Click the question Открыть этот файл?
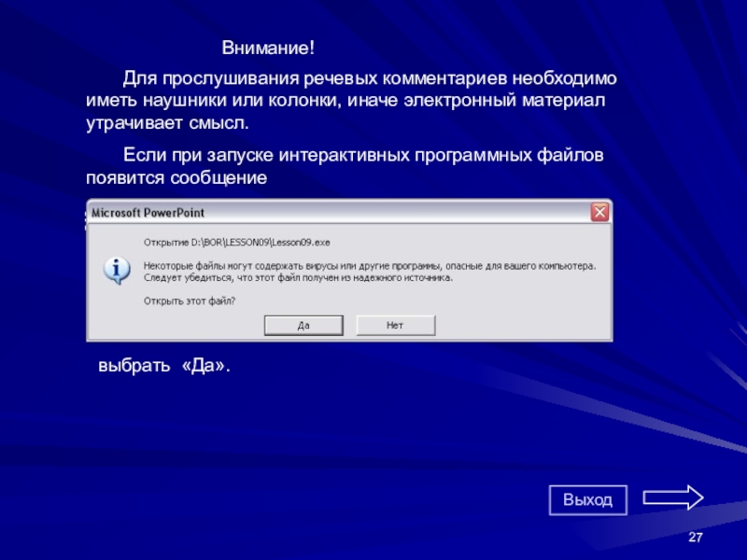 (190, 301)
